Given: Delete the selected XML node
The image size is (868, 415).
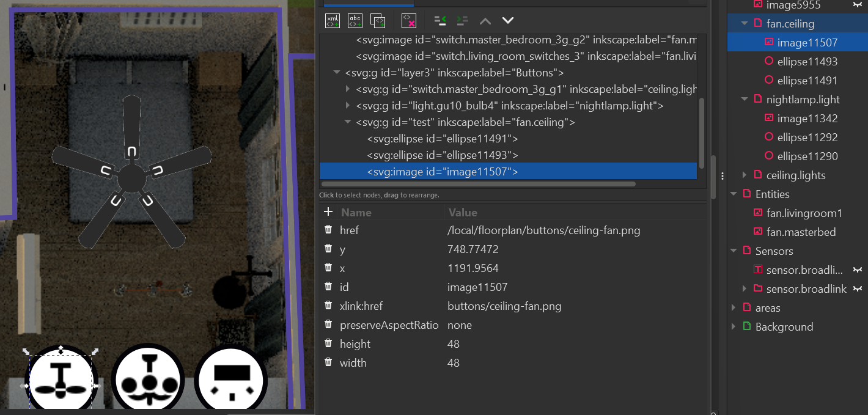Looking at the screenshot, I should [x=408, y=20].
